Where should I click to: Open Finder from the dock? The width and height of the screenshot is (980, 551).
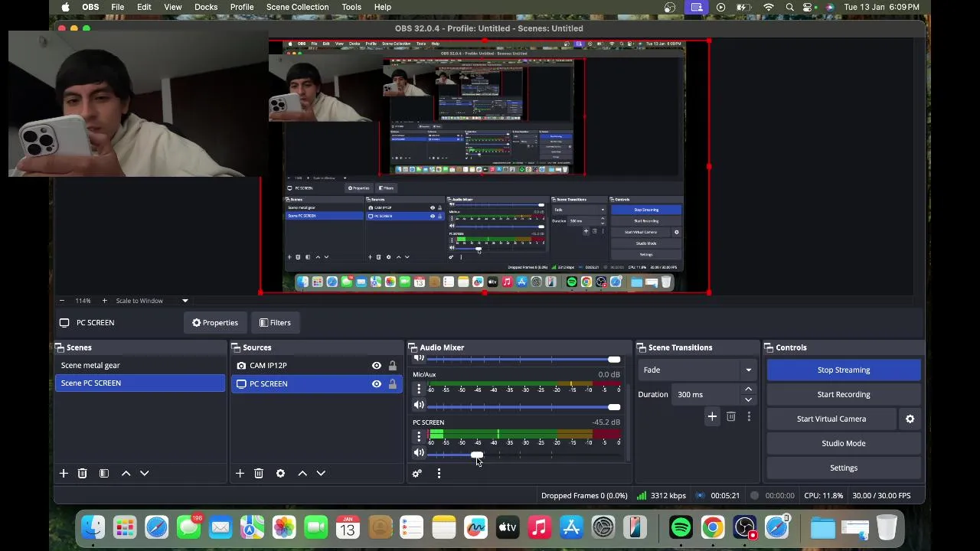pyautogui.click(x=93, y=527)
